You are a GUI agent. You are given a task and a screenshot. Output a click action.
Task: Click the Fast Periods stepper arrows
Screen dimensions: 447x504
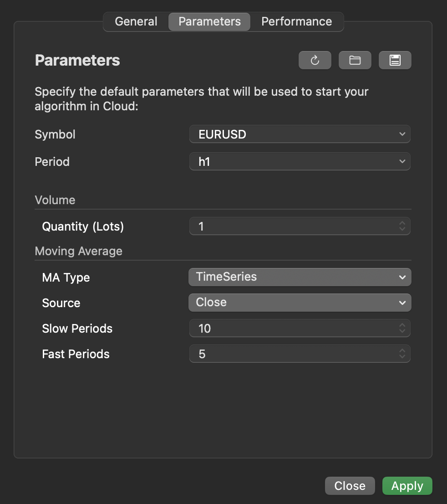[x=402, y=354]
